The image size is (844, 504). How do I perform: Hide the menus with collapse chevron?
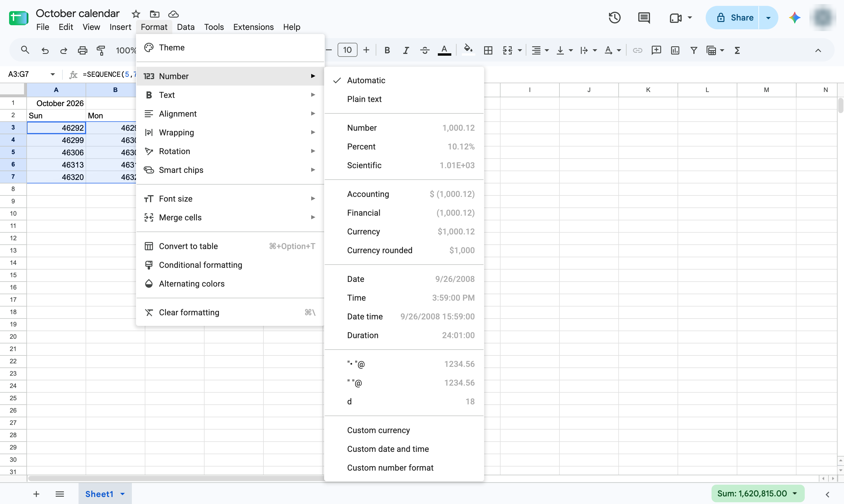[818, 51]
